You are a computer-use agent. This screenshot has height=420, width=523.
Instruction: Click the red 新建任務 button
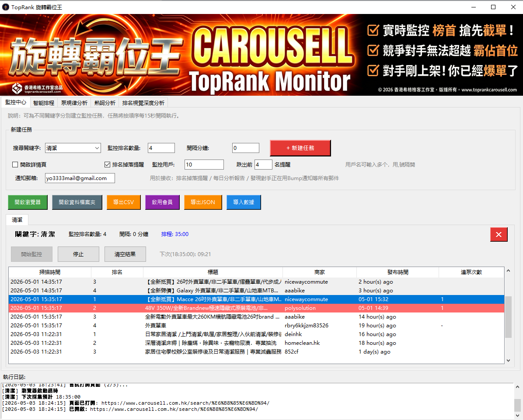(300, 148)
